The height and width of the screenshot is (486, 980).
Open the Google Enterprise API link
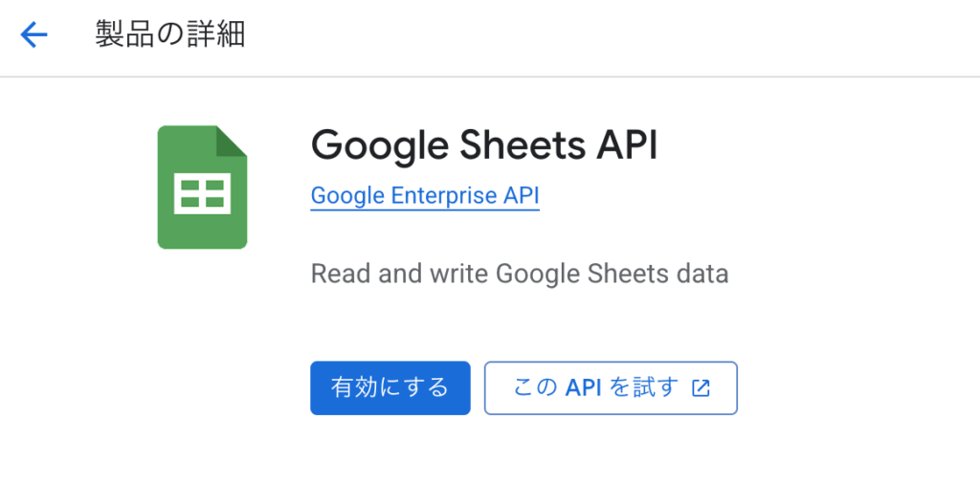(x=425, y=196)
